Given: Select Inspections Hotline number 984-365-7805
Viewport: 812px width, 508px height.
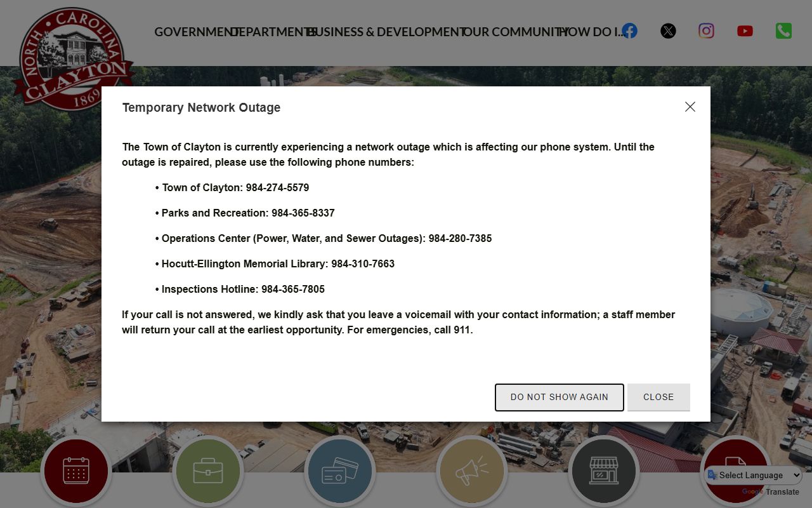Looking at the screenshot, I should click(x=293, y=289).
